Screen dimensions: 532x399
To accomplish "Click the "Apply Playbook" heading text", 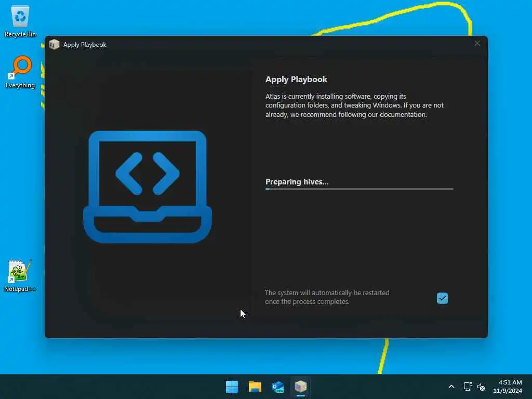I will pyautogui.click(x=296, y=79).
